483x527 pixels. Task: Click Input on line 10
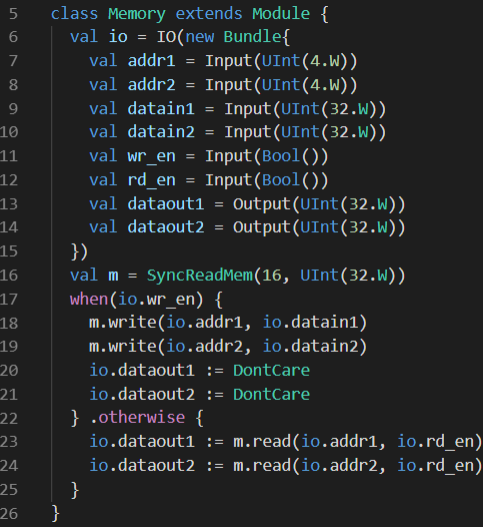(x=247, y=133)
